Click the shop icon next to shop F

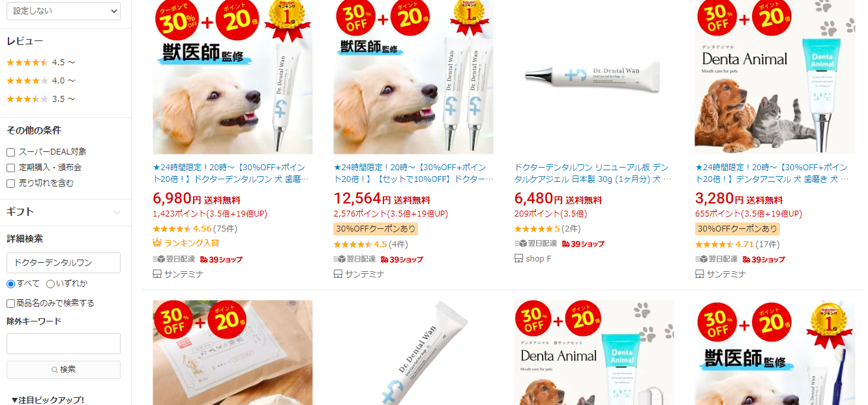[x=518, y=258]
